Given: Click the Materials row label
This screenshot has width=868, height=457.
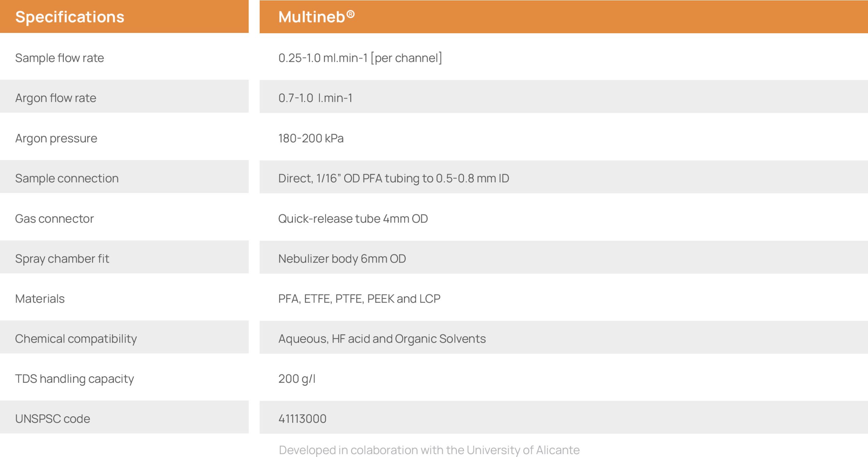Looking at the screenshot, I should click(40, 299).
